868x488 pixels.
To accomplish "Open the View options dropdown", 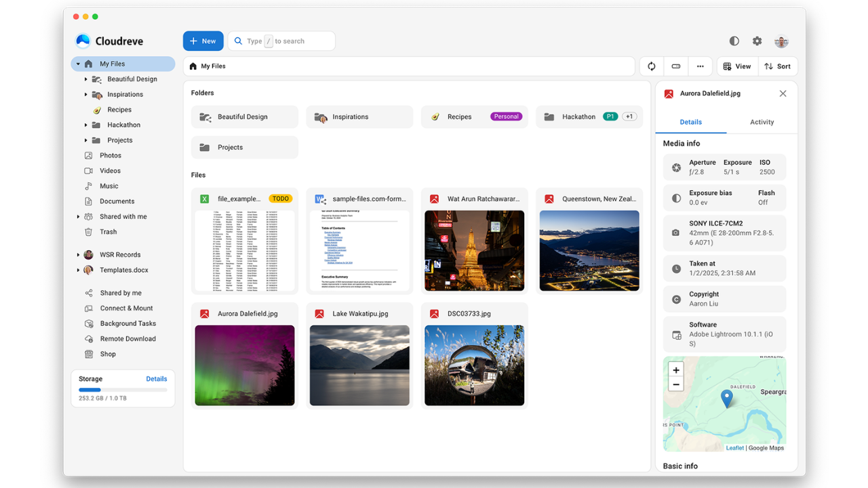I will point(737,66).
